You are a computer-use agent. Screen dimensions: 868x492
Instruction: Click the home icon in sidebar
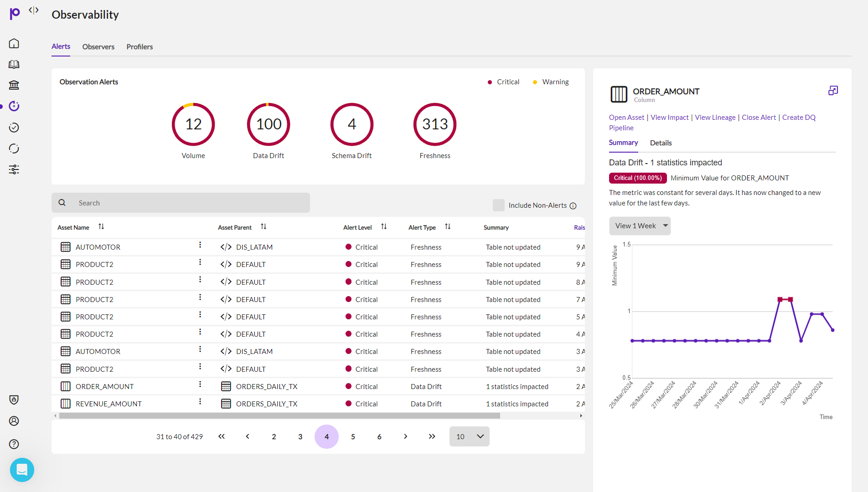tap(14, 43)
